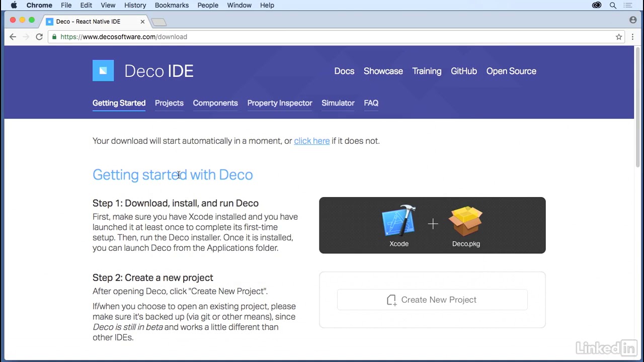Switch to the Components section
The height and width of the screenshot is (362, 644).
tap(215, 103)
